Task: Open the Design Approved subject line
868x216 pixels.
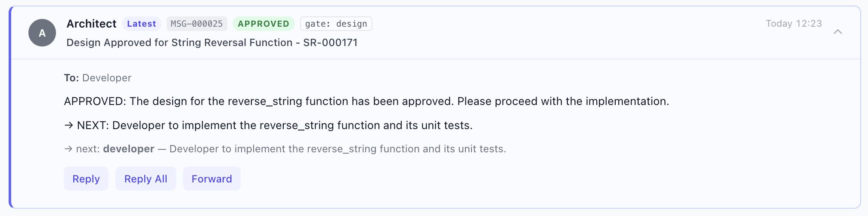Action: [x=212, y=43]
